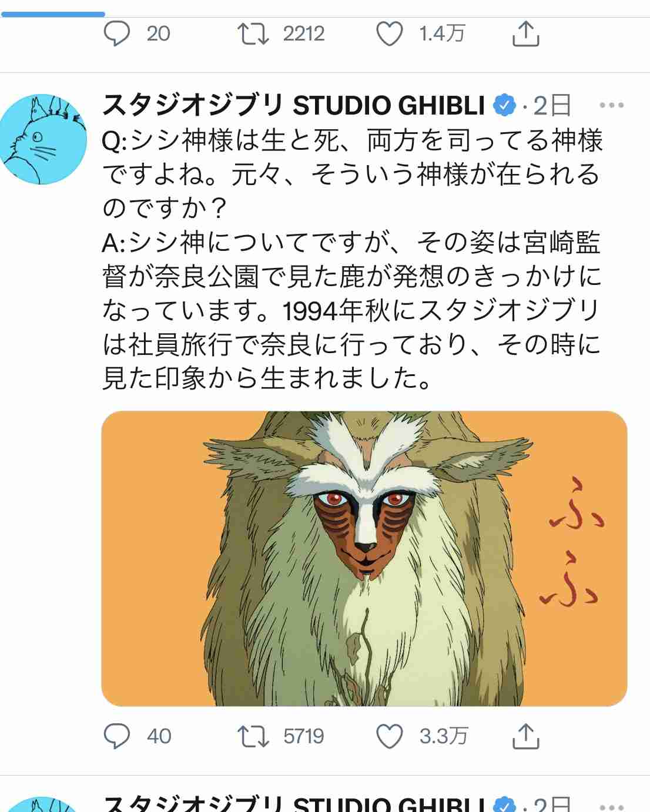Image resolution: width=650 pixels, height=812 pixels.
Task: Retweet the tweet with 2212 retweets
Action: point(253,33)
